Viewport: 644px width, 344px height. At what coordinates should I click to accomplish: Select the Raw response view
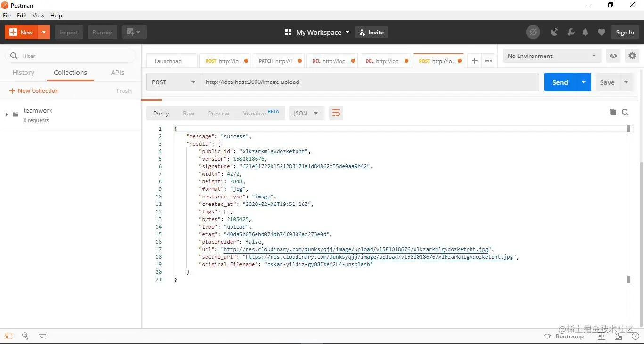[189, 113]
